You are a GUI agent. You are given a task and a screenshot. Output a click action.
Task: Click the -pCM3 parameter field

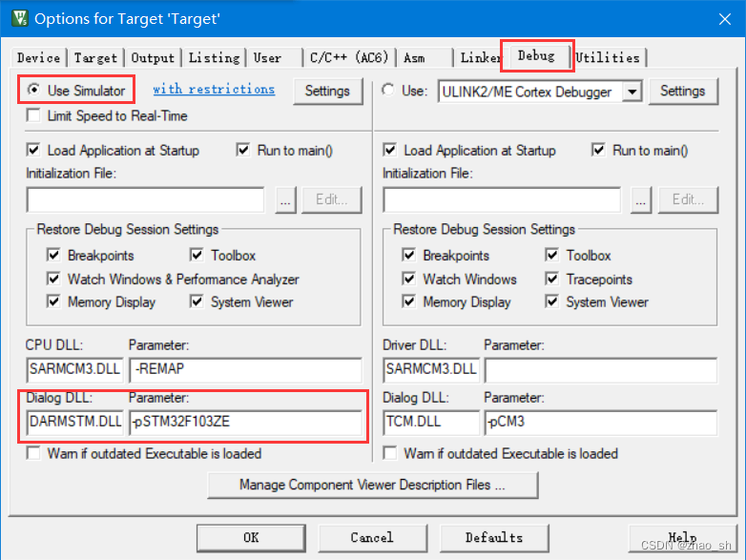click(x=601, y=423)
